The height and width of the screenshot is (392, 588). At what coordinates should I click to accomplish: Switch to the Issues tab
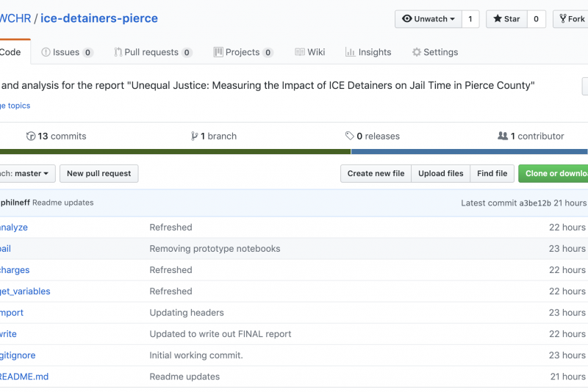point(67,52)
